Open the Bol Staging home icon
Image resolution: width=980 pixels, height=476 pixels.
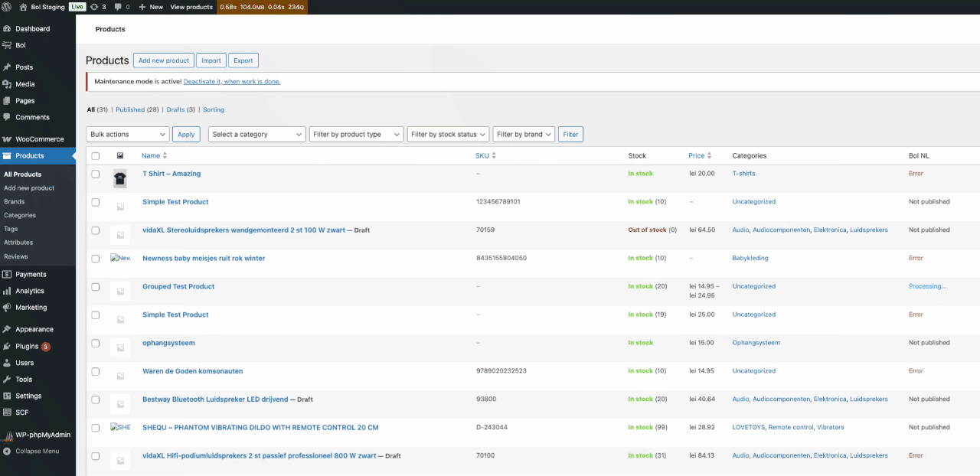pos(23,7)
